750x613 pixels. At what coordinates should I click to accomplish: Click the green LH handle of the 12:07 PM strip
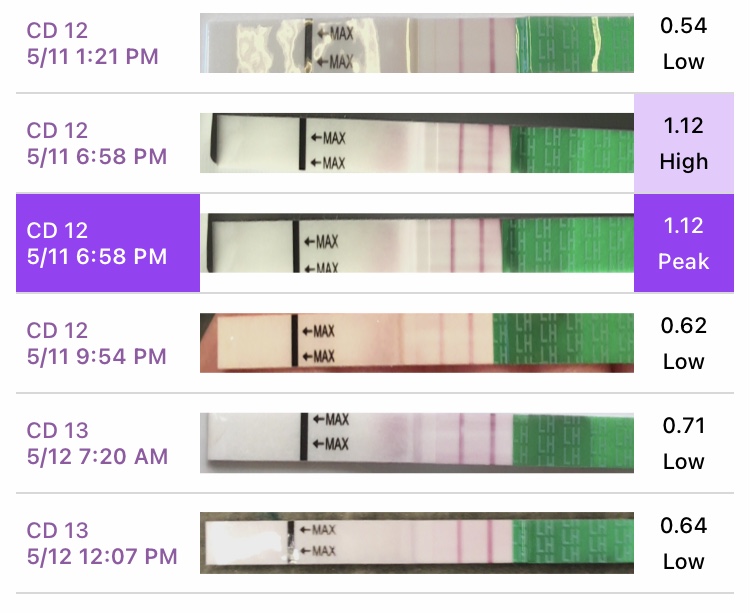[x=573, y=543]
